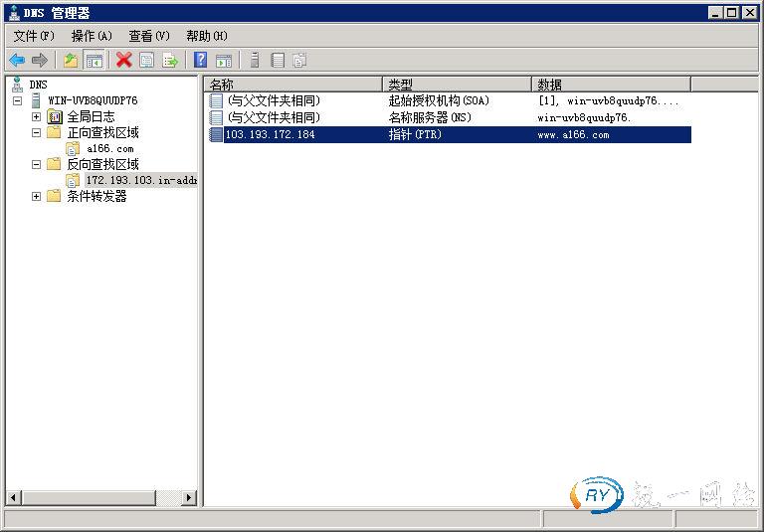The image size is (764, 532).
Task: Click the 正向查找区域 folder icon
Action: [x=54, y=132]
